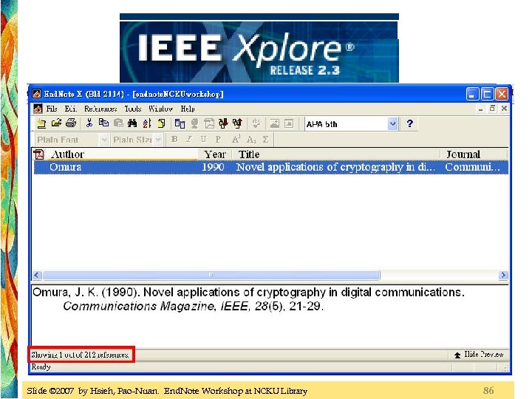Click the blue question mark help icon
This screenshot has height=399, width=532.
pyautogui.click(x=409, y=123)
